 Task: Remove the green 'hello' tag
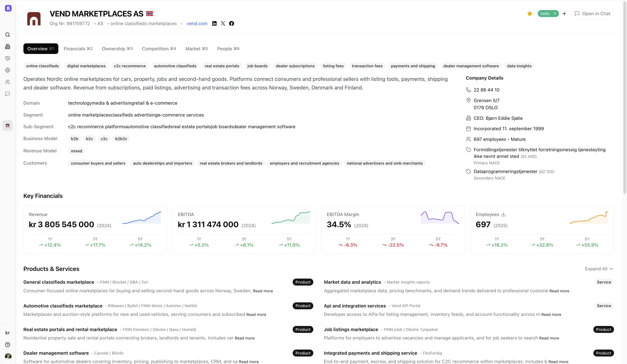pyautogui.click(x=555, y=13)
